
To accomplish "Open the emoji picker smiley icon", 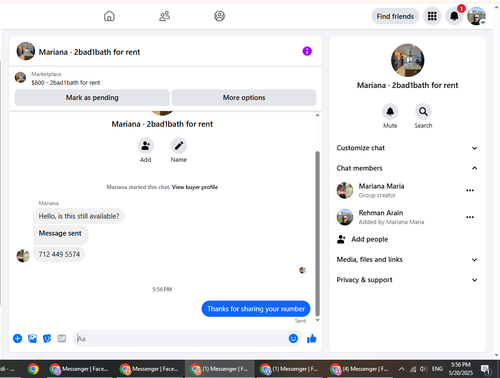I will (x=293, y=339).
